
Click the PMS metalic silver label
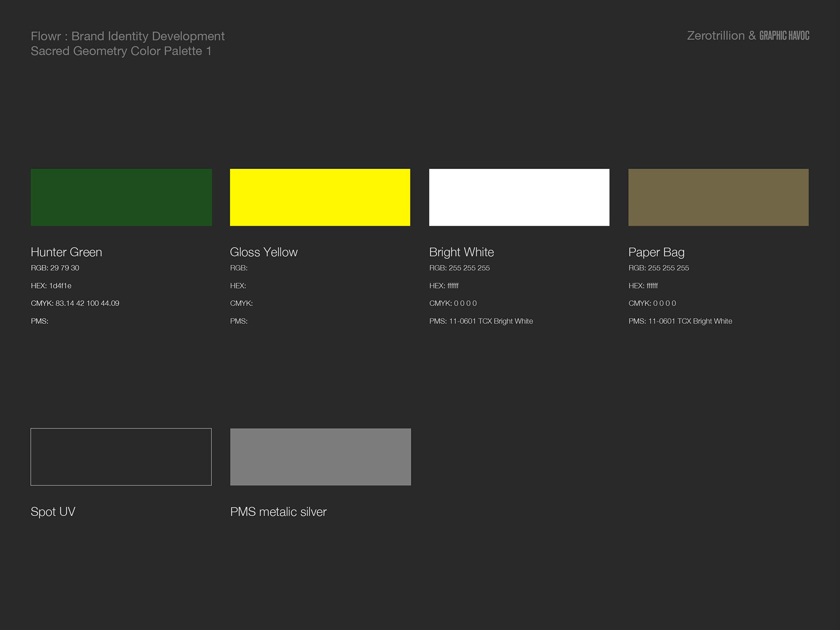point(278,511)
